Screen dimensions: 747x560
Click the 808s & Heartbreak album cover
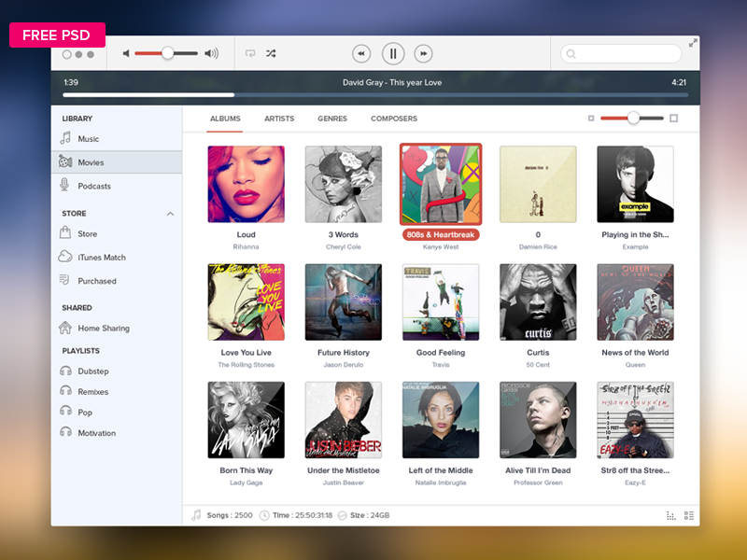(x=441, y=184)
